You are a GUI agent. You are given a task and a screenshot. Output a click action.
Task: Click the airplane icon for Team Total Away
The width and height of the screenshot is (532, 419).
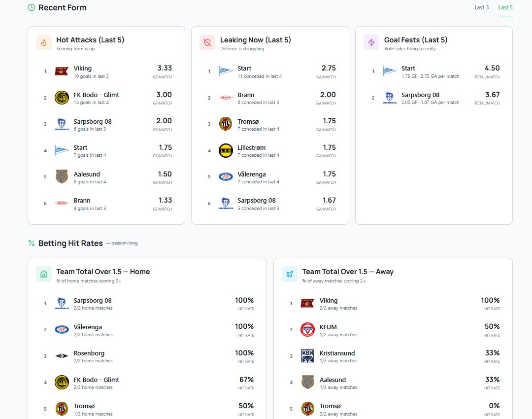[290, 275]
